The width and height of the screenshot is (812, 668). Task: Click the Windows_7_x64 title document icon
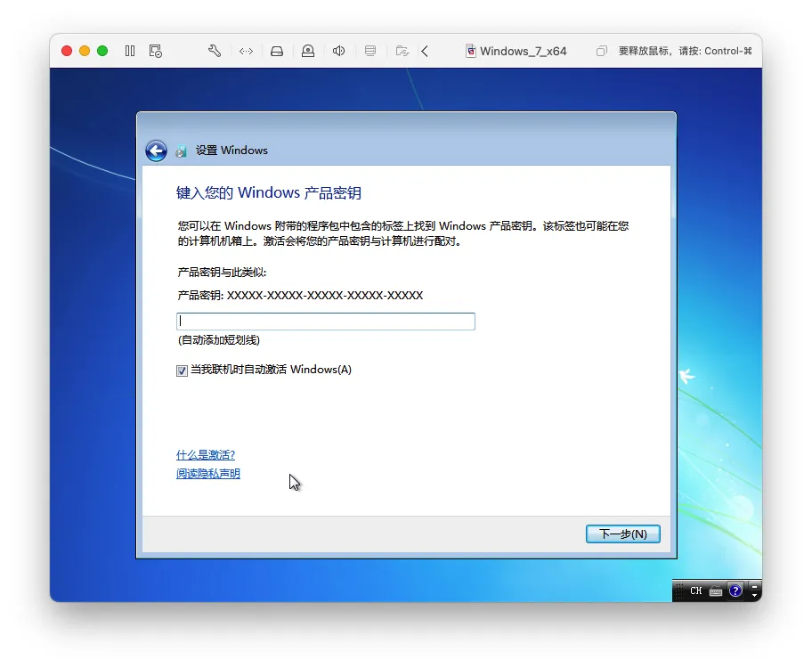pyautogui.click(x=471, y=51)
